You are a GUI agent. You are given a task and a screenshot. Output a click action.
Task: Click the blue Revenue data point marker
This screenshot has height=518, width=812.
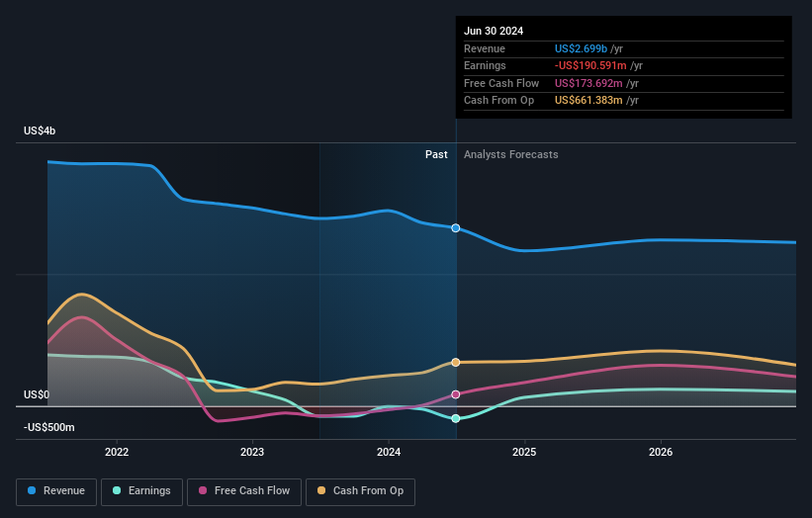pyautogui.click(x=455, y=228)
